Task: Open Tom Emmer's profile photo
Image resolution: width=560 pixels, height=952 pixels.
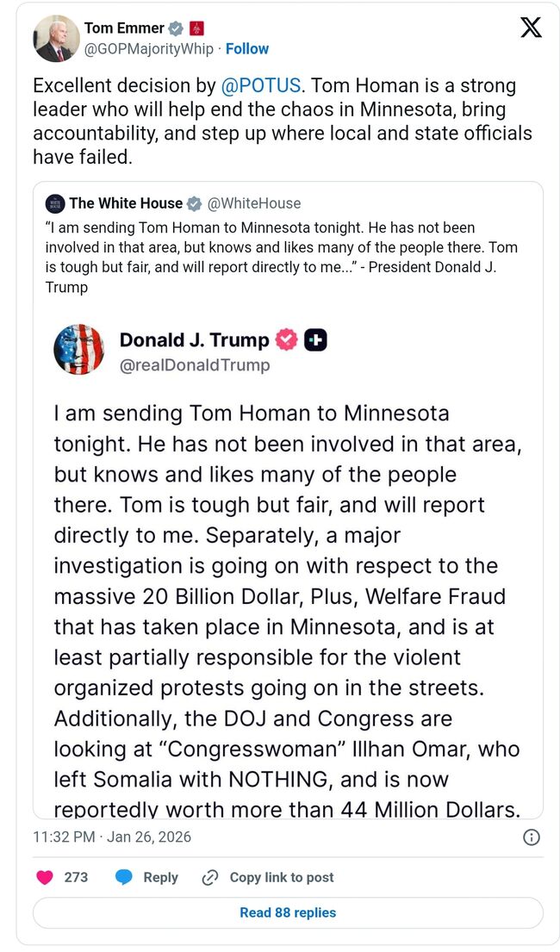Action: [x=57, y=39]
